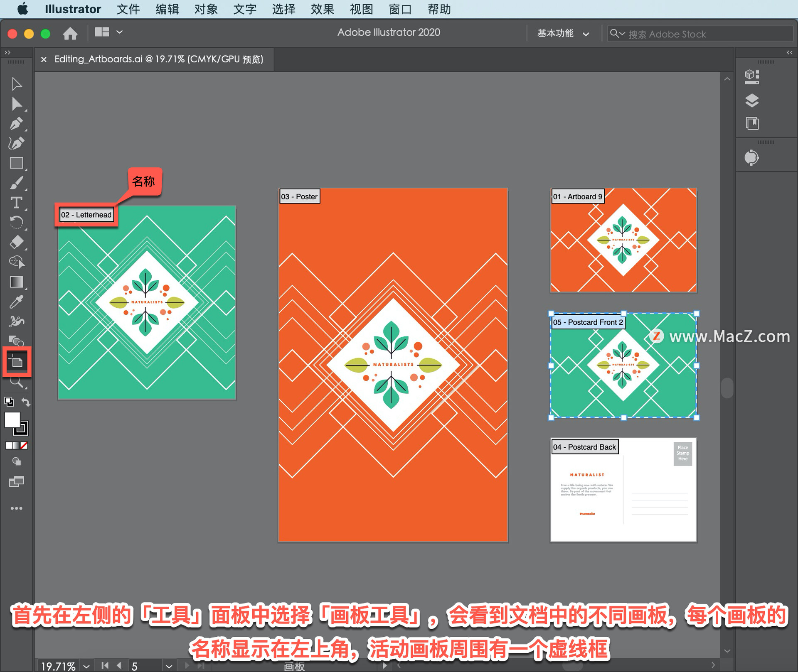Open the 对象 menu
The height and width of the screenshot is (672, 798).
click(206, 9)
